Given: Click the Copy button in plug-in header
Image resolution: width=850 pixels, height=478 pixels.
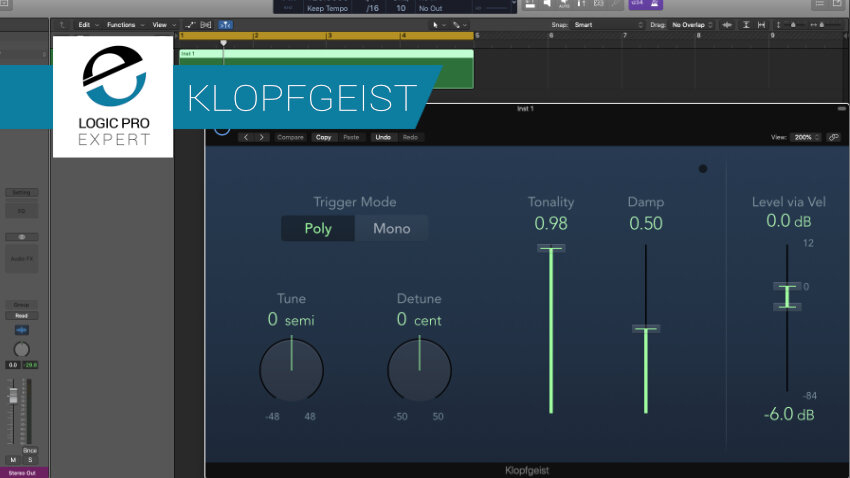Looking at the screenshot, I should coord(324,137).
